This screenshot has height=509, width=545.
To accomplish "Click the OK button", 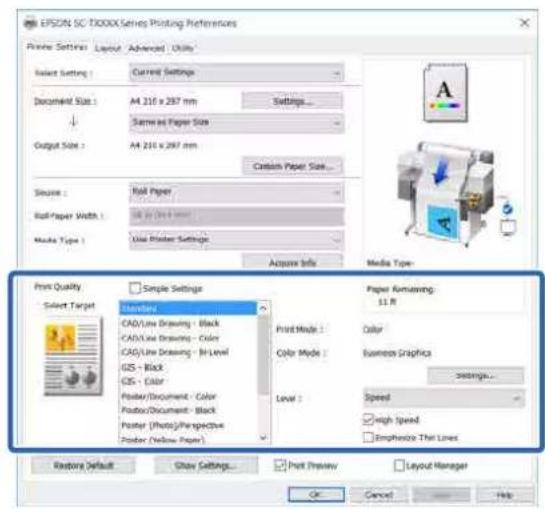I will tap(316, 494).
